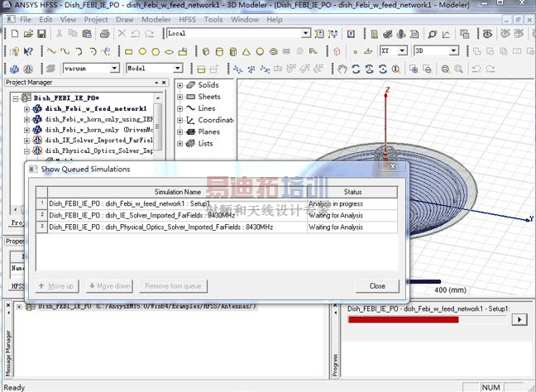Open the Modeler menu
Screen dimensions: 536x392
[156, 19]
